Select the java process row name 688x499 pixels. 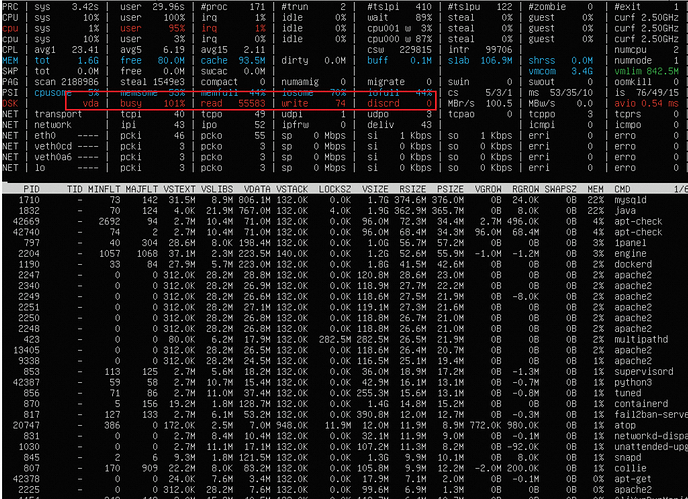click(625, 211)
